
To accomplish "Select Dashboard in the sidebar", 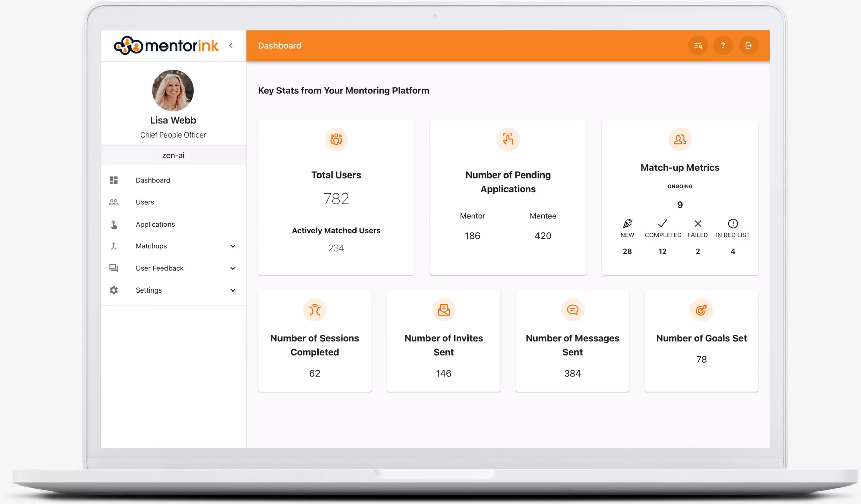I will [x=152, y=180].
